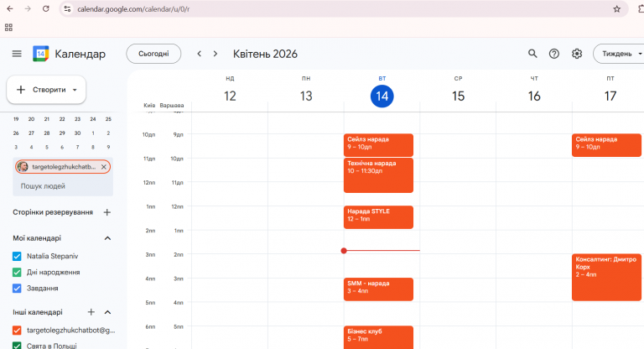Image resolution: width=644 pixels, height=349 pixels.
Task: Select day 12 column header
Action: click(x=230, y=96)
